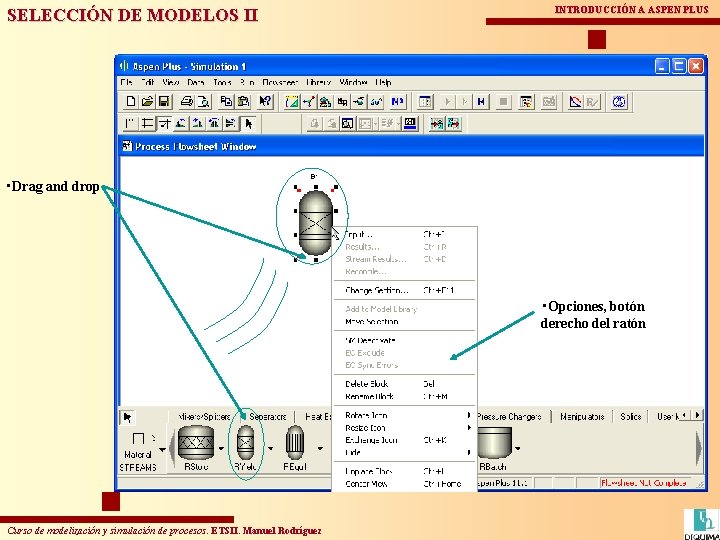Expand the Resize Icon submenu
720x540 pixels.
pyautogui.click(x=405, y=428)
